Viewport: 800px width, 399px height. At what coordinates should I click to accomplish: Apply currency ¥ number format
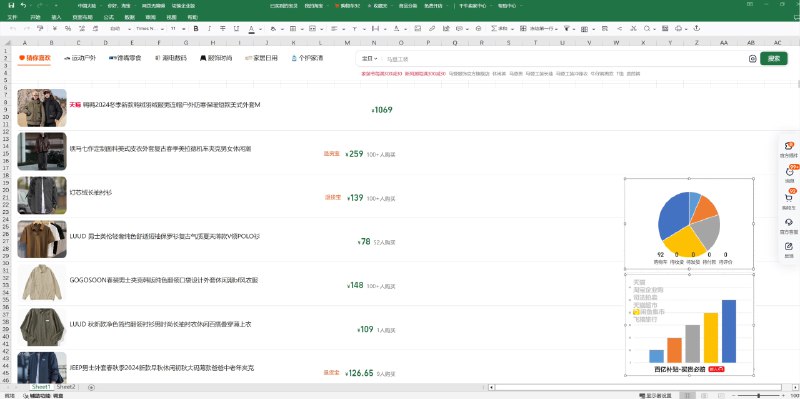(54, 29)
